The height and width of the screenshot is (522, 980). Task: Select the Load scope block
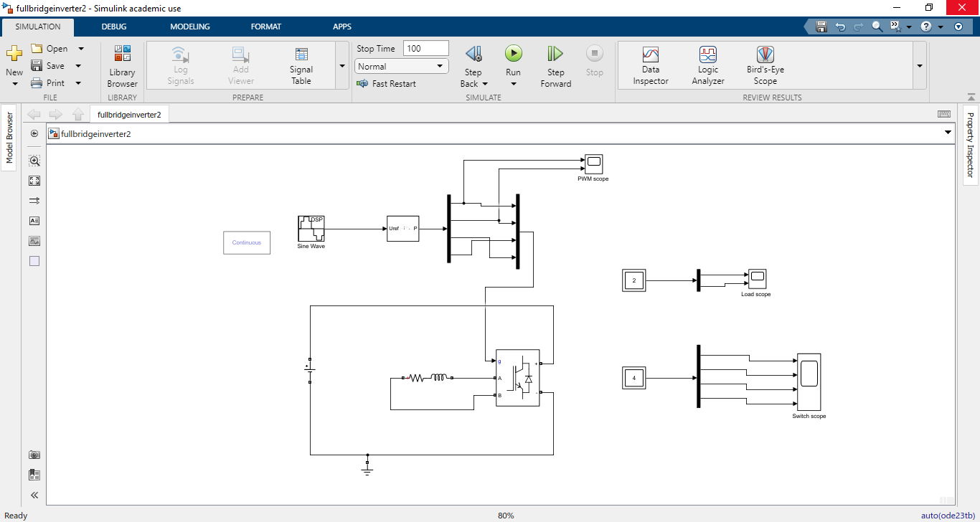click(x=758, y=278)
